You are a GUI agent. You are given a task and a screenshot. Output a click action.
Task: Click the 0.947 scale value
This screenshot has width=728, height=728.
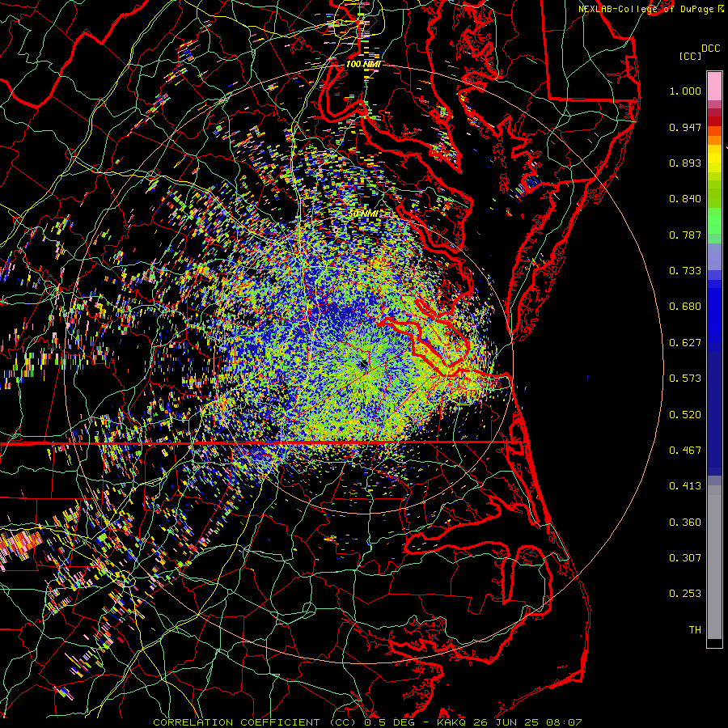(685, 127)
